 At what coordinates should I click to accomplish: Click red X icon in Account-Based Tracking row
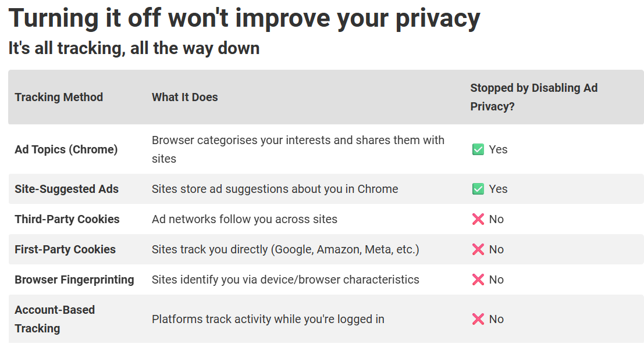[x=478, y=320]
